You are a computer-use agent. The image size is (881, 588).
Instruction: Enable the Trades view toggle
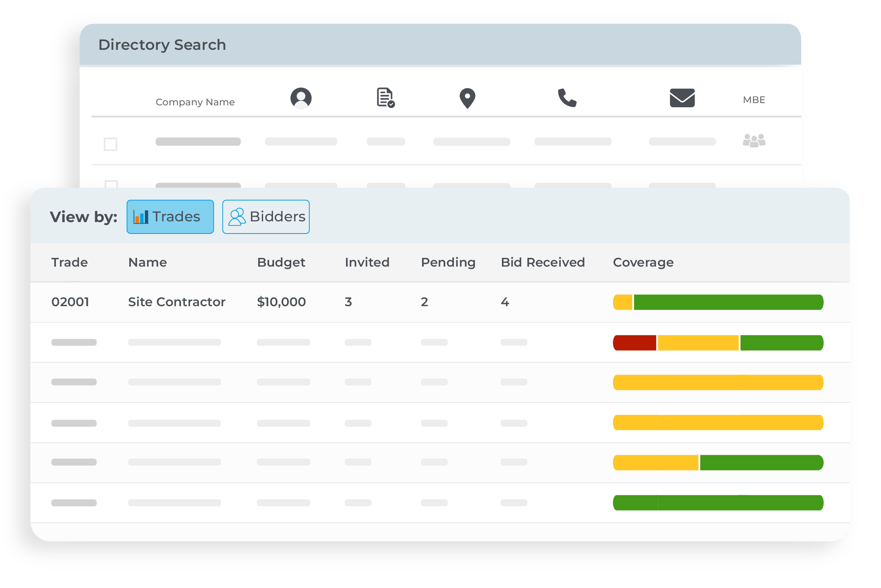pos(170,216)
